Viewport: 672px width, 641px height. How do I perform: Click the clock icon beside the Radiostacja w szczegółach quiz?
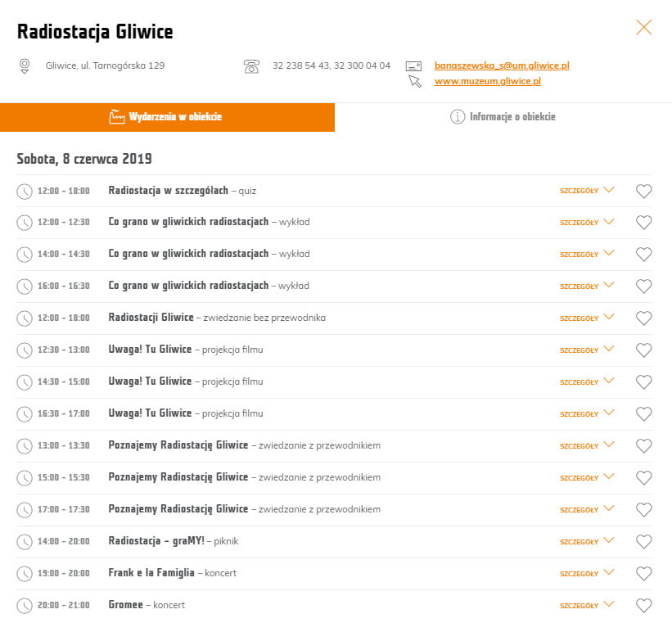tap(25, 191)
